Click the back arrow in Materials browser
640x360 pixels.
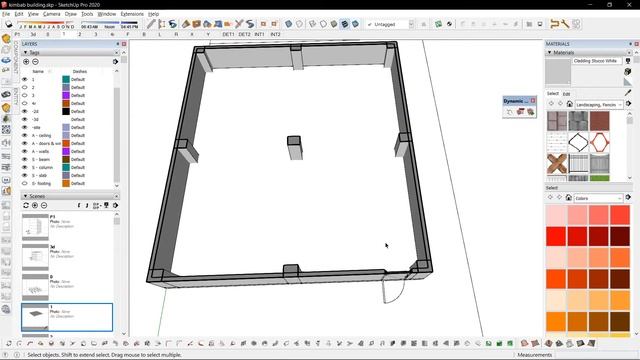pyautogui.click(x=551, y=104)
